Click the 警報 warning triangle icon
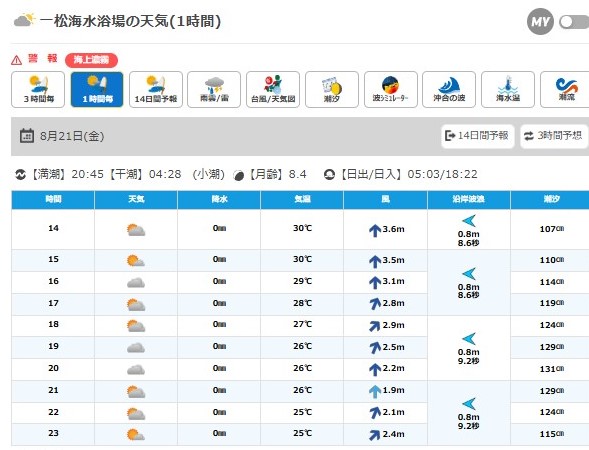Image resolution: width=589 pixels, height=450 pixels. [x=16, y=60]
